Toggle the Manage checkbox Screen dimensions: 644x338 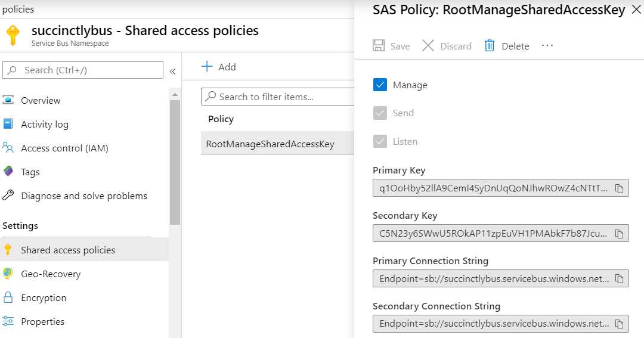point(380,85)
